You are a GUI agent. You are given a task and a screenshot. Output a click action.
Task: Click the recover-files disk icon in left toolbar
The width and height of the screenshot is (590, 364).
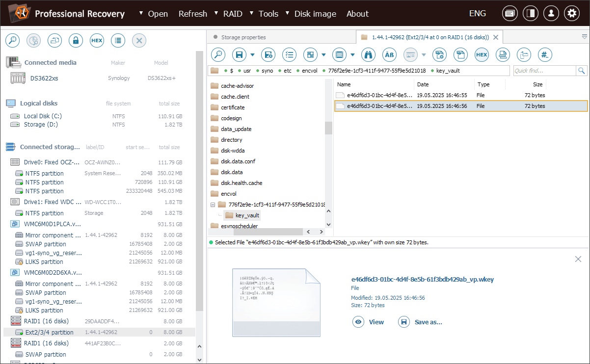(x=34, y=41)
